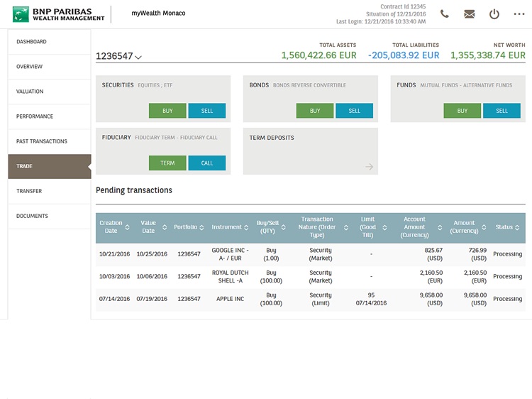The height and width of the screenshot is (399, 532).
Task: Click Buy under Bonds
Action: (315, 111)
